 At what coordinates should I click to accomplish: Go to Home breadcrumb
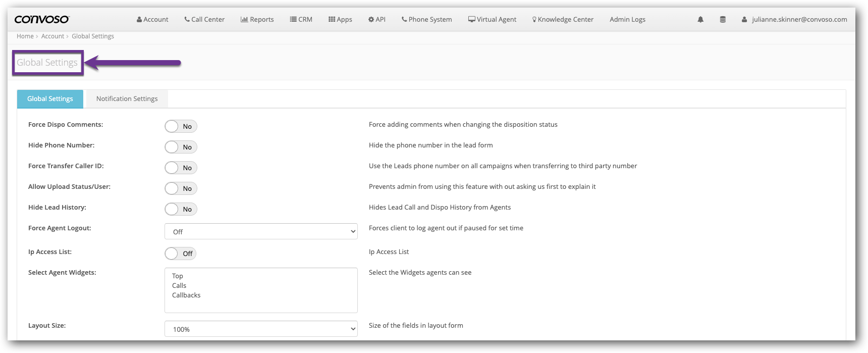tap(25, 36)
